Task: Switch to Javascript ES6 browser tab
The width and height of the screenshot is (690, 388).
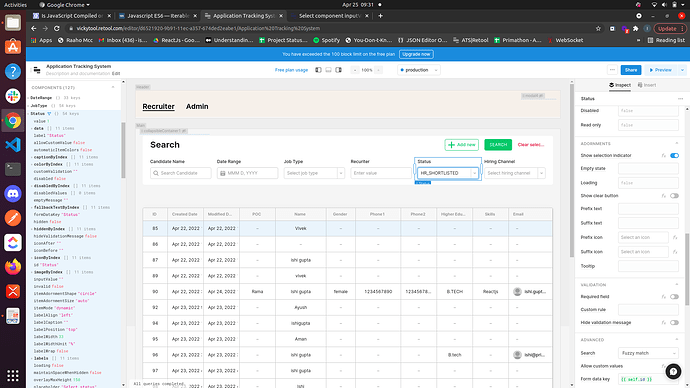Action: pos(157,16)
